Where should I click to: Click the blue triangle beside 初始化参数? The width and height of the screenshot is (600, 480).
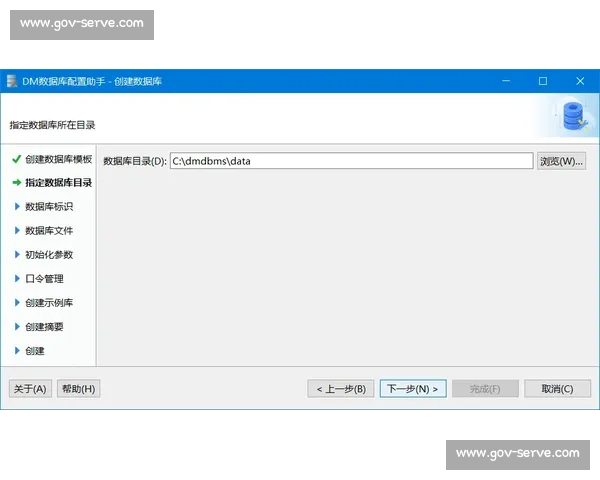pyautogui.click(x=17, y=255)
